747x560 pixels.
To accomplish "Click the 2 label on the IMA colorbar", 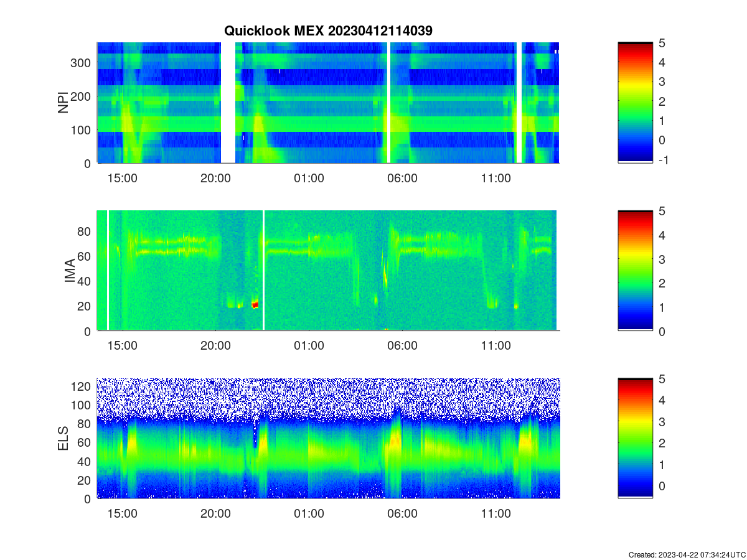I will coord(662,283).
